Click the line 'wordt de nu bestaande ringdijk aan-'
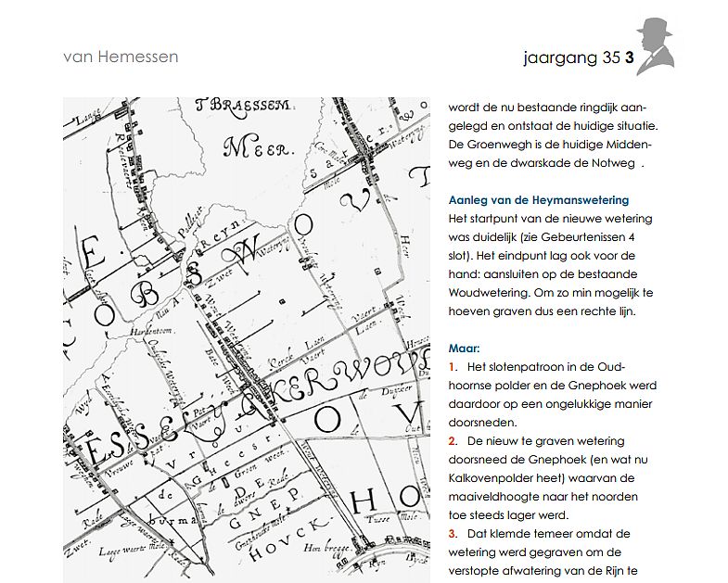The width and height of the screenshot is (728, 583). (x=547, y=108)
